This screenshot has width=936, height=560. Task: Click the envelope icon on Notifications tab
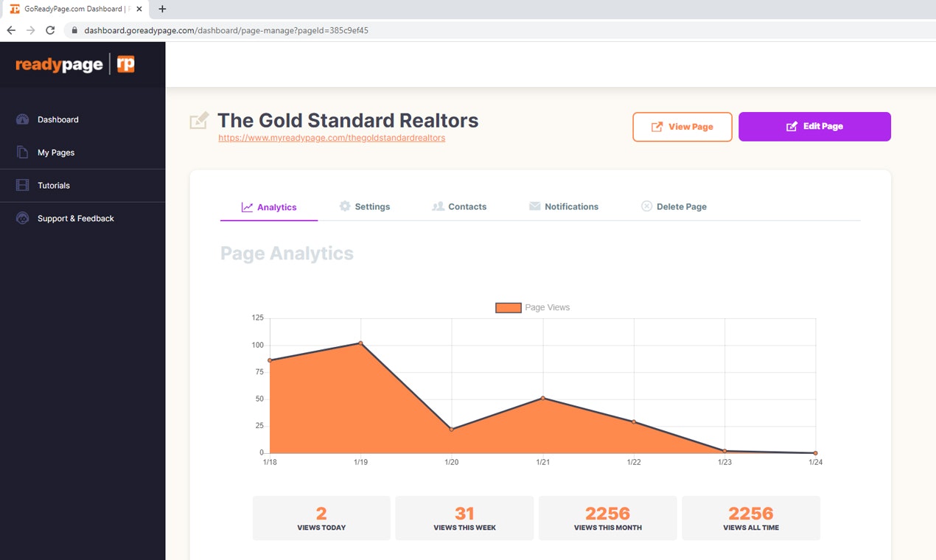click(534, 206)
